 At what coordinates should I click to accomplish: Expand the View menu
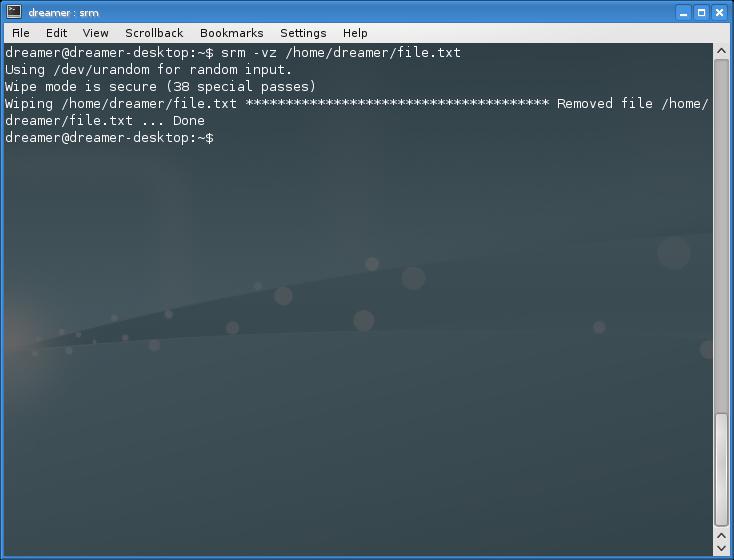pyautogui.click(x=95, y=33)
